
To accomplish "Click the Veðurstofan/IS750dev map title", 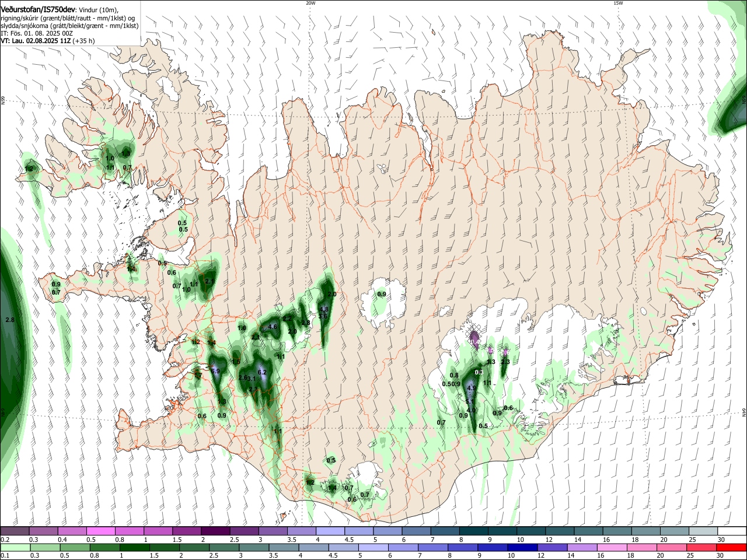I will [38, 9].
